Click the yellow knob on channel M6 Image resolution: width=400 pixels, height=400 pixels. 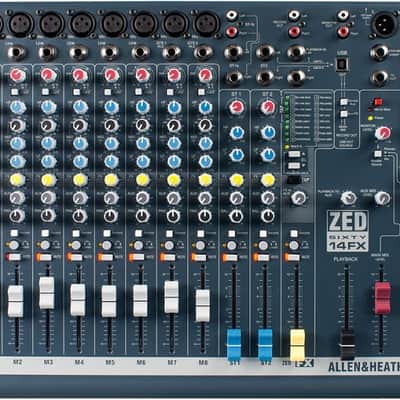click(x=142, y=180)
